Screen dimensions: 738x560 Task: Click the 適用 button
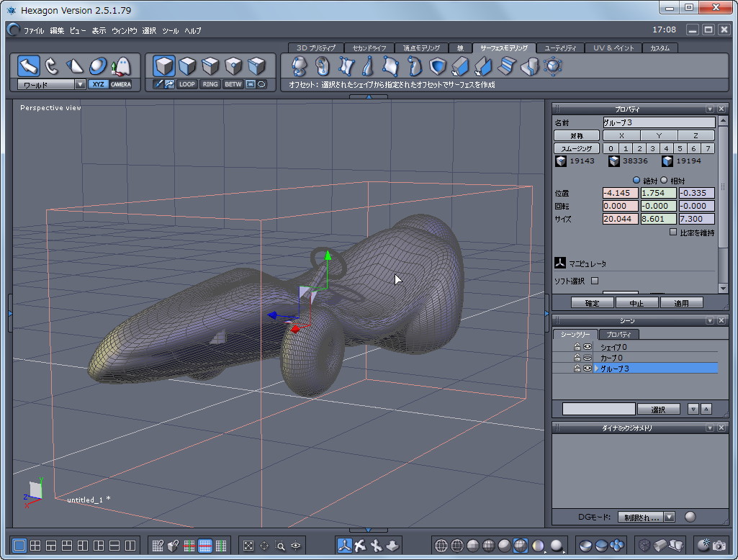(x=681, y=303)
